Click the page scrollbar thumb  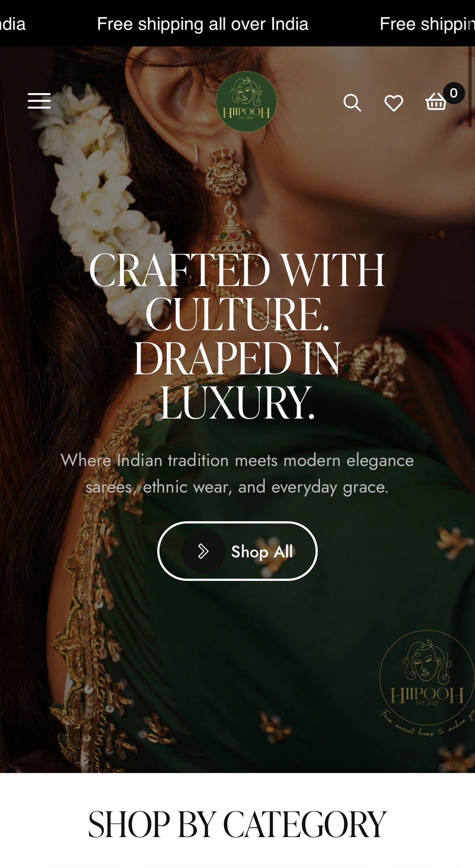[470, 87]
